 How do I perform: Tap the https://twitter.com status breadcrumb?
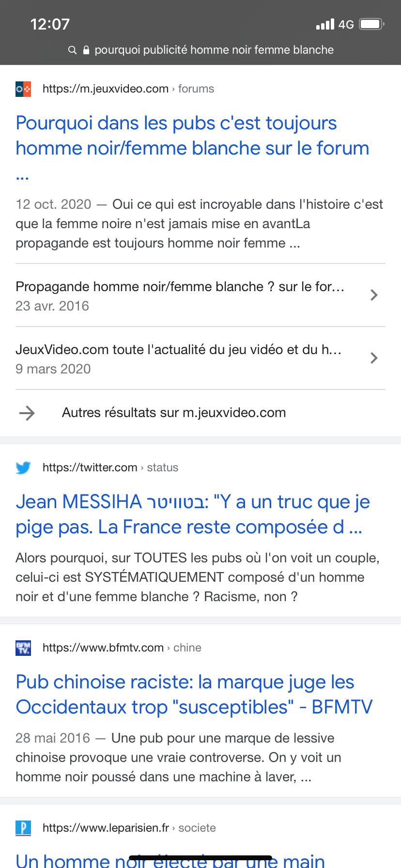pos(110,467)
